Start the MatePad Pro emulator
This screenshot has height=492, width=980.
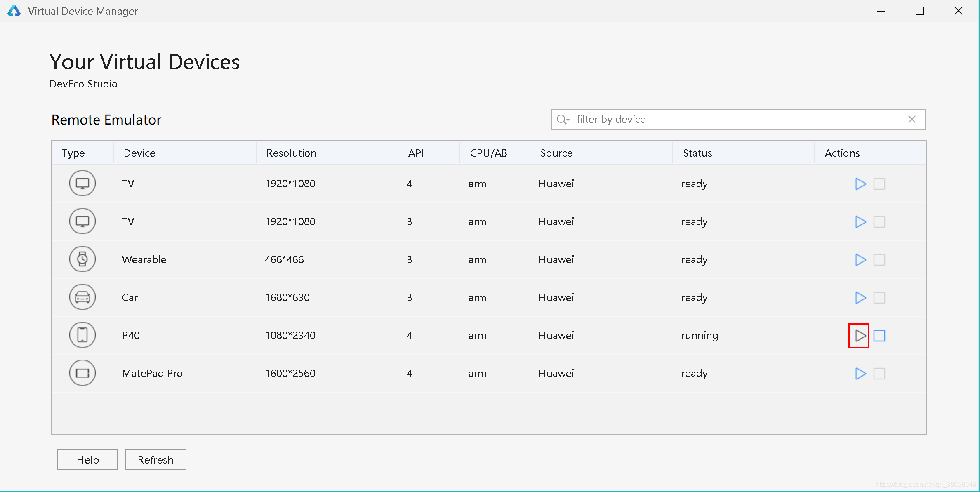click(x=860, y=374)
